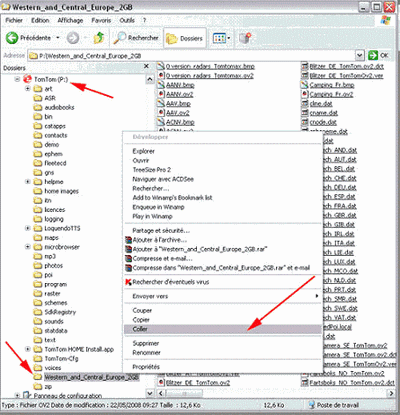400x415 pixels.
Task: Click the Rechercher toolbar button
Action: tap(136, 38)
